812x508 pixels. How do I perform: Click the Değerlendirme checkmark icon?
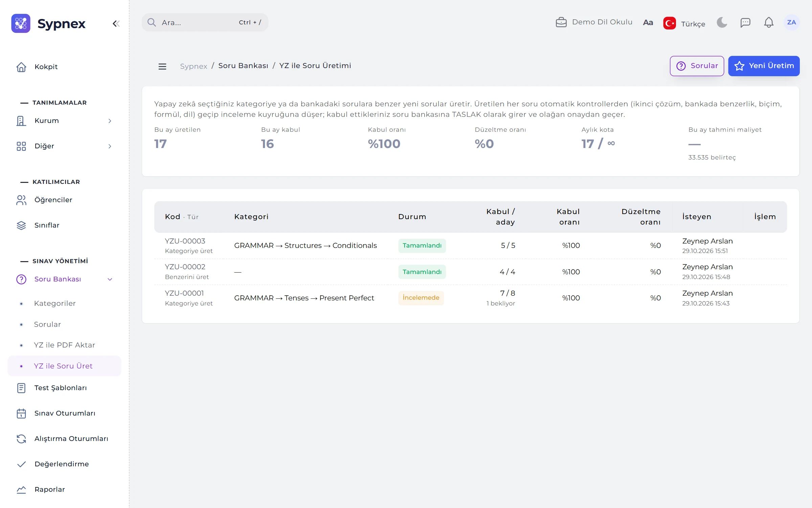point(21,464)
